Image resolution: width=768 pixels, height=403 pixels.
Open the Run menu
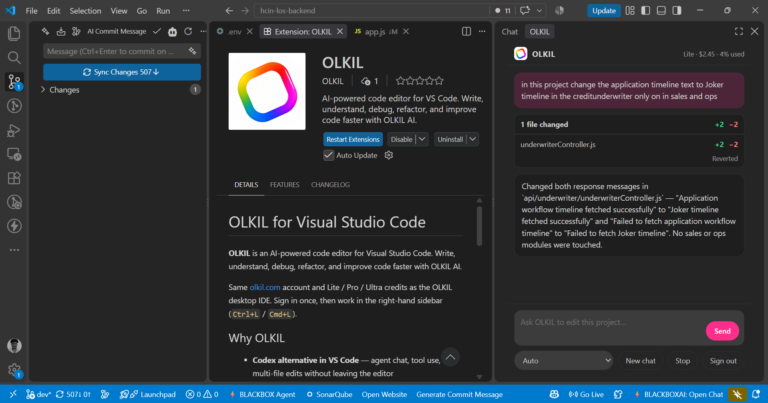[x=163, y=10]
